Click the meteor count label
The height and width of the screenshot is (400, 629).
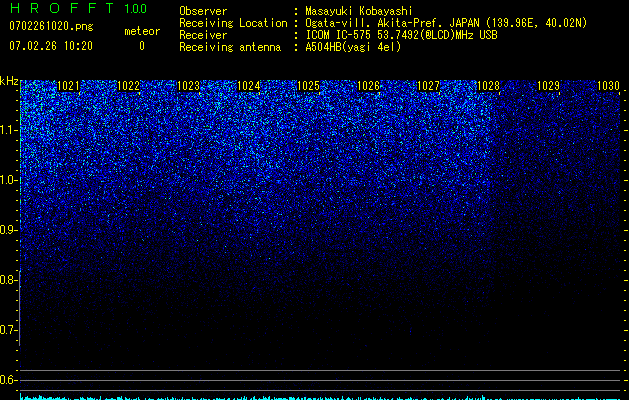(142, 31)
